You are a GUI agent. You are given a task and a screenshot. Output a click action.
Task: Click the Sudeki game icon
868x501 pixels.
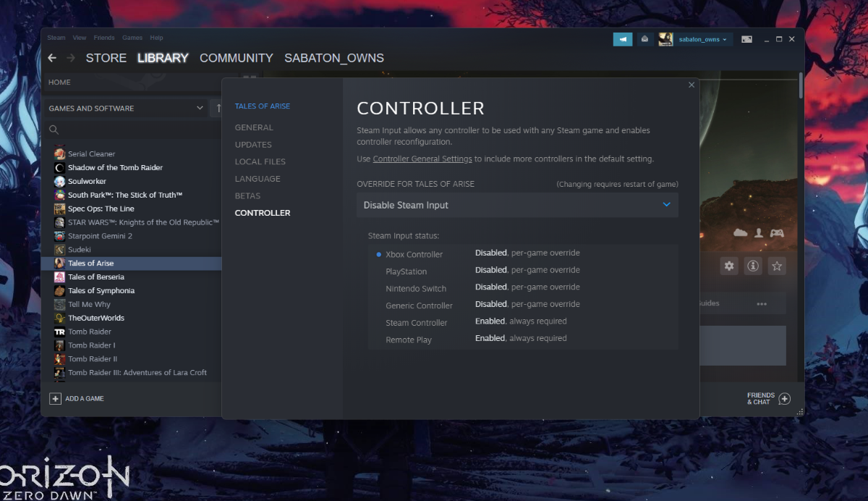point(60,250)
